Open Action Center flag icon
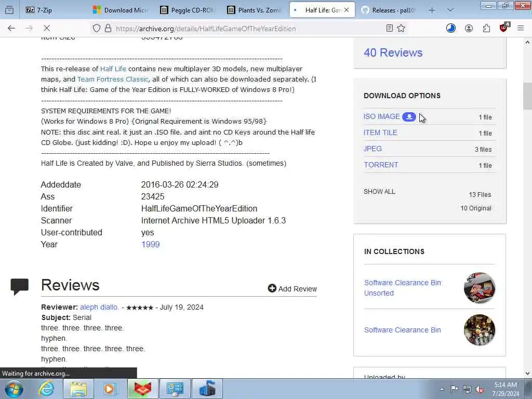Image resolution: width=532 pixels, height=399 pixels. pyautogui.click(x=454, y=389)
